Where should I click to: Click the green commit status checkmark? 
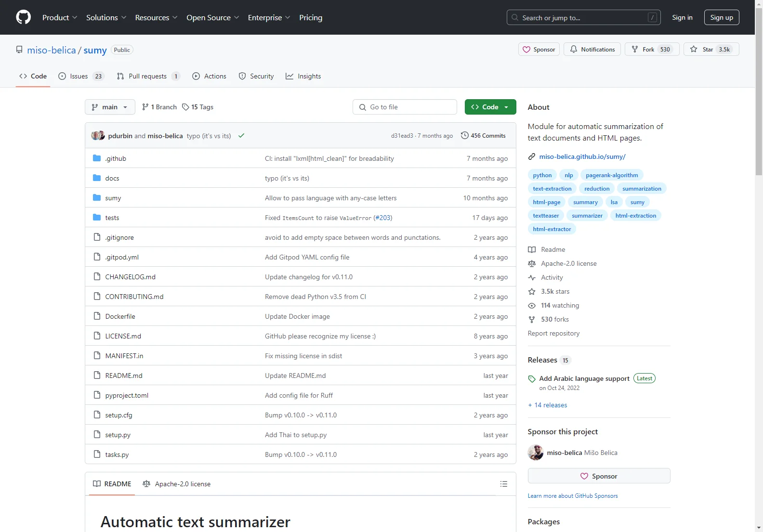pyautogui.click(x=241, y=136)
